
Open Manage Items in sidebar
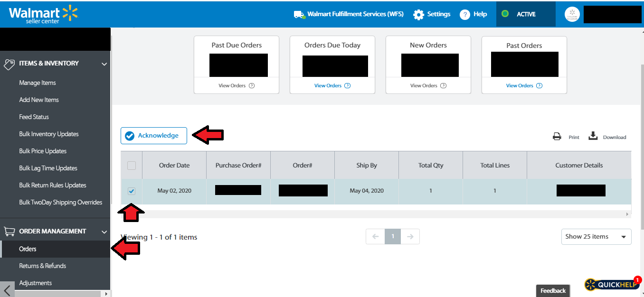click(x=38, y=83)
